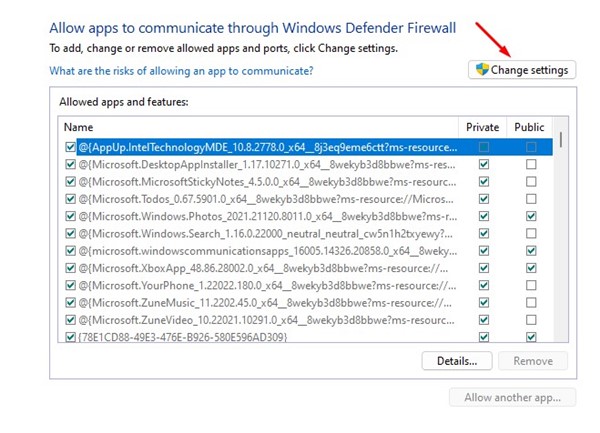Click the Public column header
This screenshot has height=433, width=600.
coord(529,127)
